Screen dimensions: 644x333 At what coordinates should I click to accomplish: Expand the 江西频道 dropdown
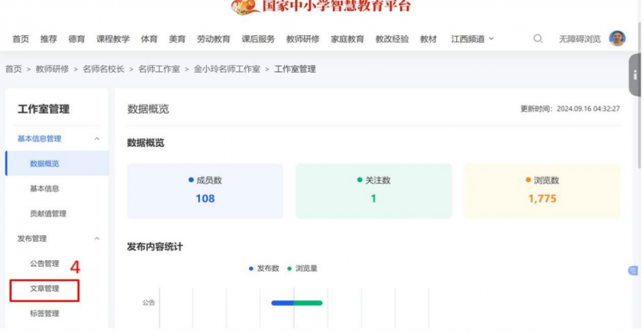coord(472,39)
